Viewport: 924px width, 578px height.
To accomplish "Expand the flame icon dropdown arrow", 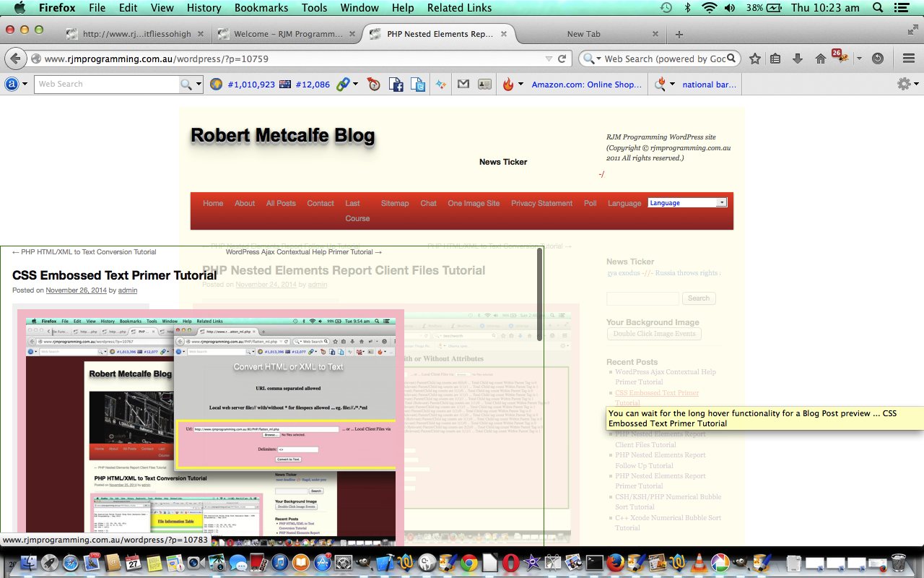I will click(x=521, y=85).
